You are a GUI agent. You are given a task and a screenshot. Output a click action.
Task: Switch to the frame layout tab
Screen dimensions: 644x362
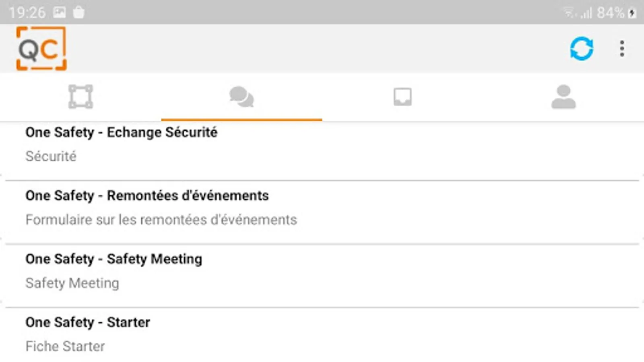[80, 97]
